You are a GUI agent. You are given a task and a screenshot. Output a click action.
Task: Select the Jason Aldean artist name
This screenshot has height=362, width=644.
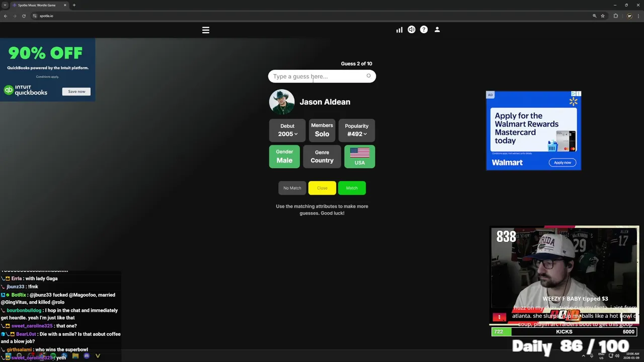(x=325, y=102)
